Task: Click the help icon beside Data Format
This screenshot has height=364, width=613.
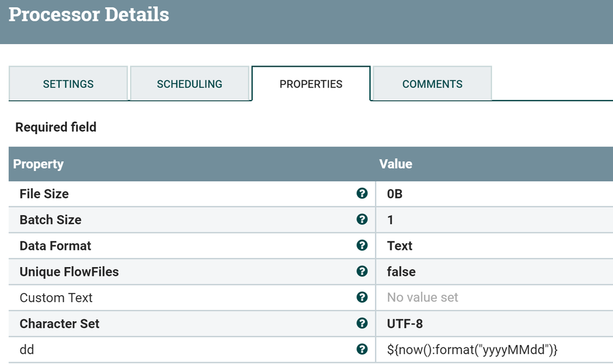Action: (362, 246)
